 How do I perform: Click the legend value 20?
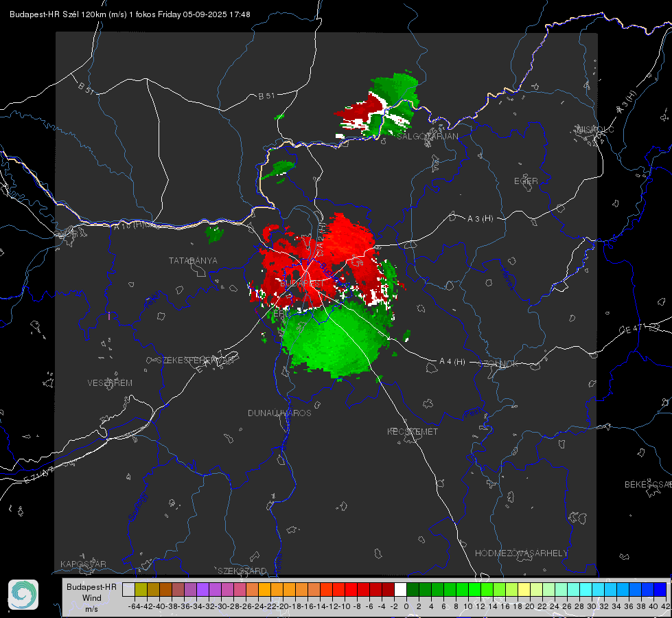click(530, 606)
